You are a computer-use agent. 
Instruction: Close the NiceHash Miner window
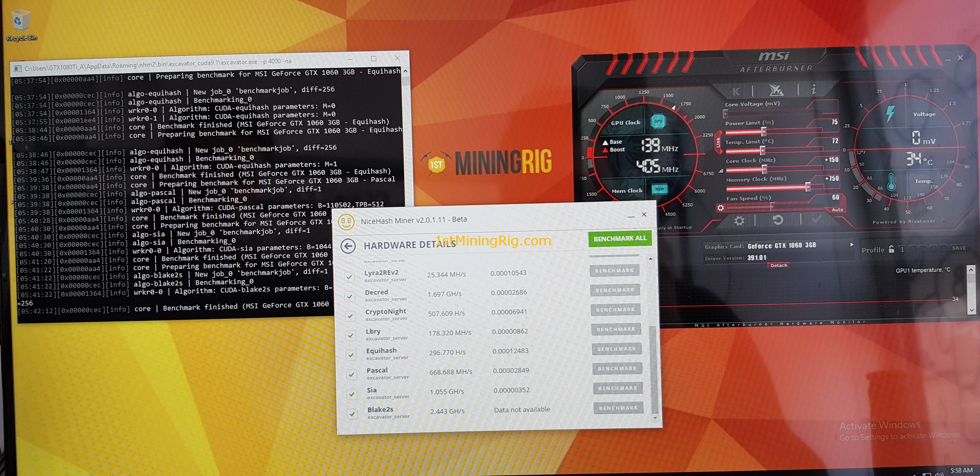644,214
